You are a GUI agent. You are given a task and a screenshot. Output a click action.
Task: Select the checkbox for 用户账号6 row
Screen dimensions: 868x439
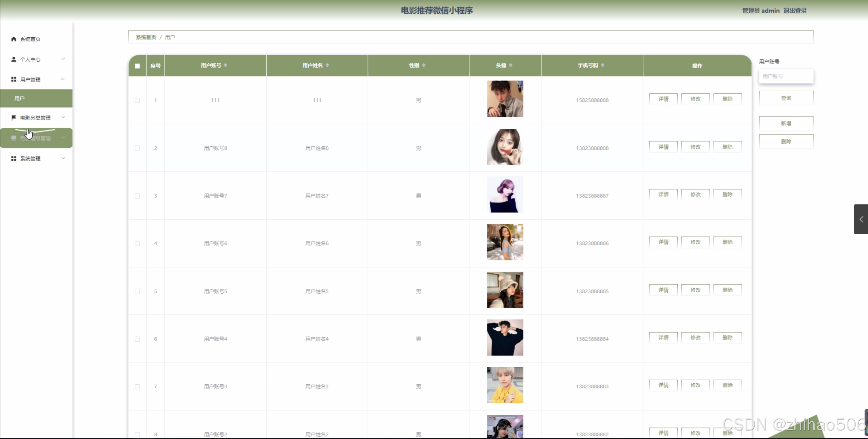click(137, 243)
